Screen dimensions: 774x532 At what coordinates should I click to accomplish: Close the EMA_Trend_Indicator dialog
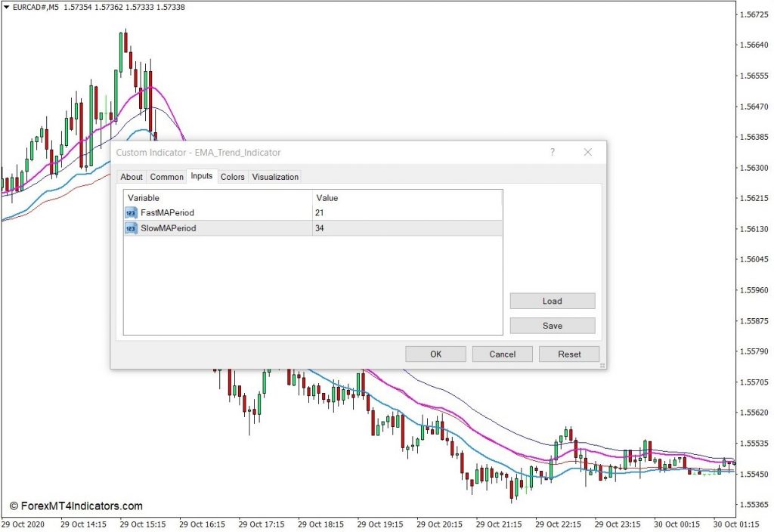click(x=587, y=152)
